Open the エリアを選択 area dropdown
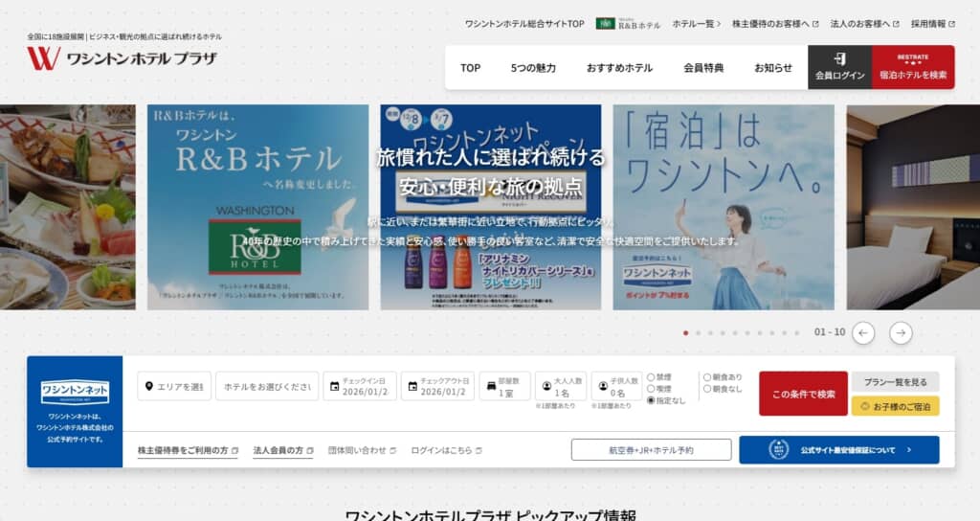 click(x=173, y=386)
